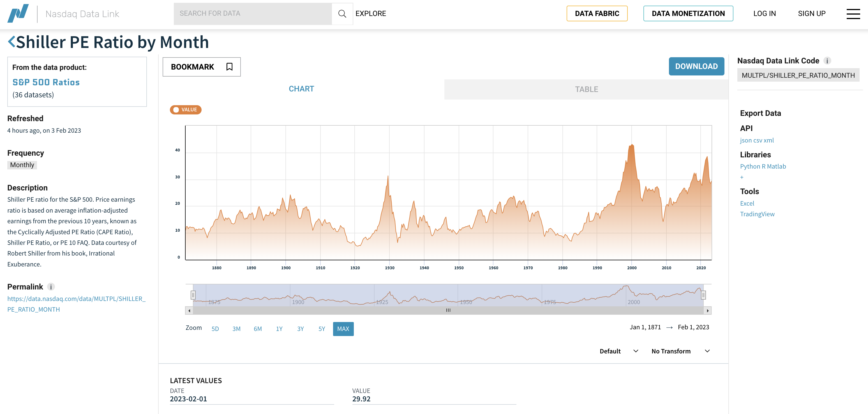Click the Nasdaq logo icon
868x414 pixels.
tap(18, 13)
